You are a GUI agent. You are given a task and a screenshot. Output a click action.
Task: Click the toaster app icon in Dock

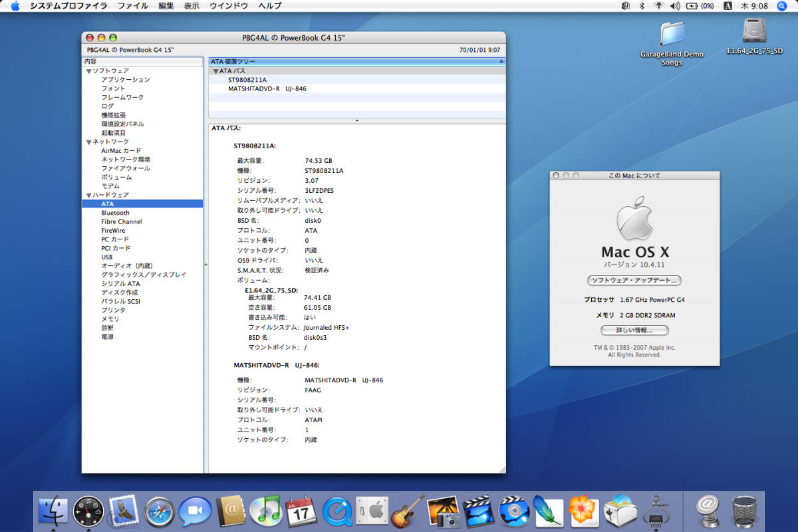pos(621,511)
